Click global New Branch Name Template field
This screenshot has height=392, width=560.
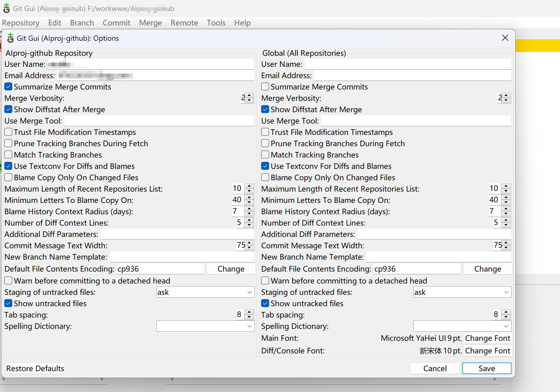point(439,257)
